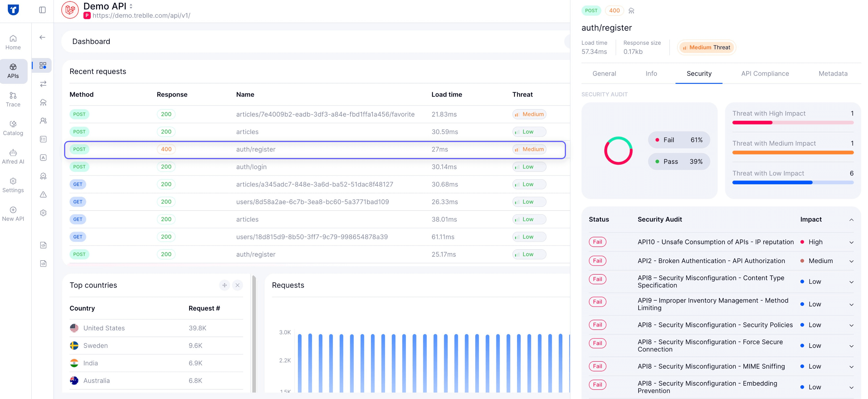Expand the API10 Unsafe Consumption audit row
Viewport: 868px width, 399px height.
851,242
